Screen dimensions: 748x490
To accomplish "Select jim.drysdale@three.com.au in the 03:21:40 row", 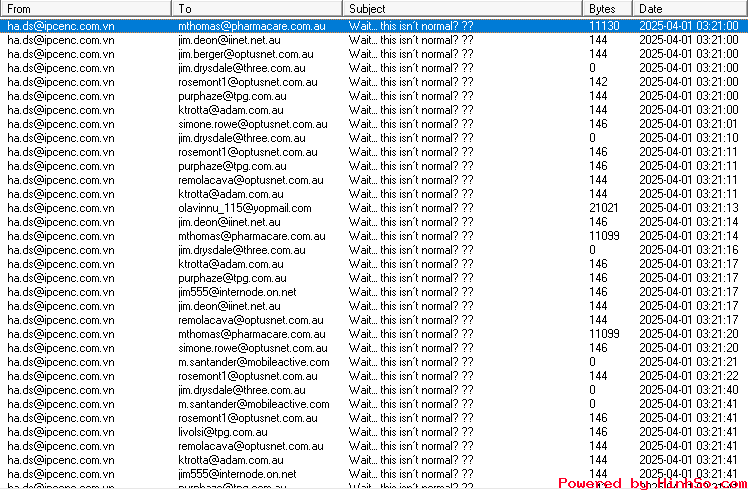I will click(242, 390).
